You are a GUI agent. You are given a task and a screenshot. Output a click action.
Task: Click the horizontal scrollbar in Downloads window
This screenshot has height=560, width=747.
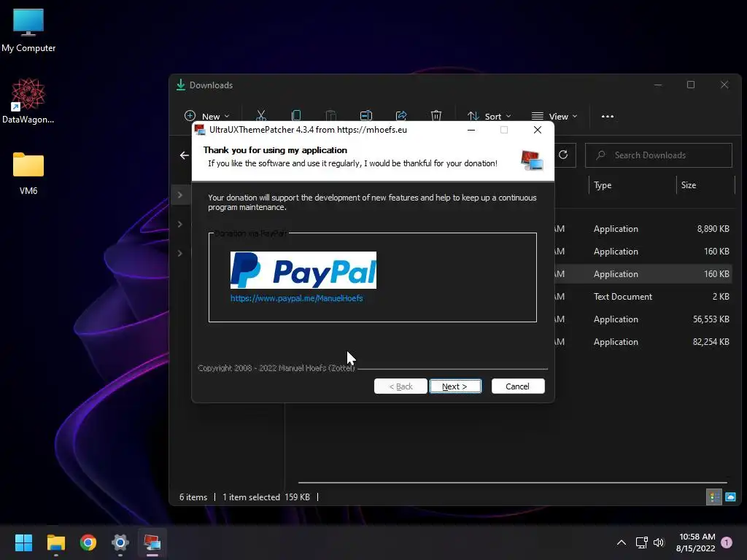pyautogui.click(x=512, y=483)
